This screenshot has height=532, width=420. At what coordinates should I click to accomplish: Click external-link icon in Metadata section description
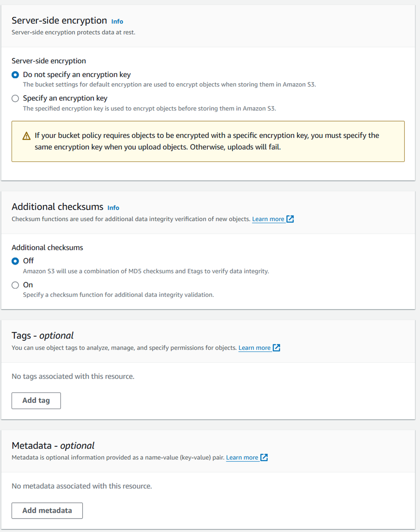point(264,457)
